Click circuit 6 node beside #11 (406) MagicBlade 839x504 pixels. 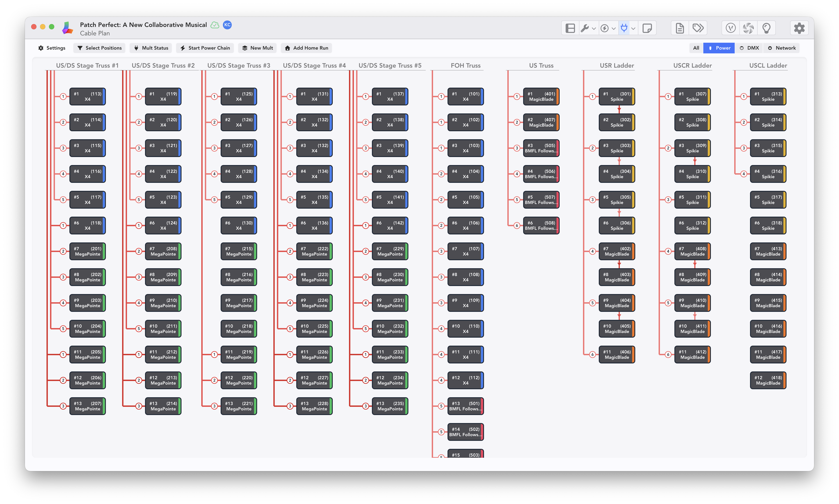593,355
